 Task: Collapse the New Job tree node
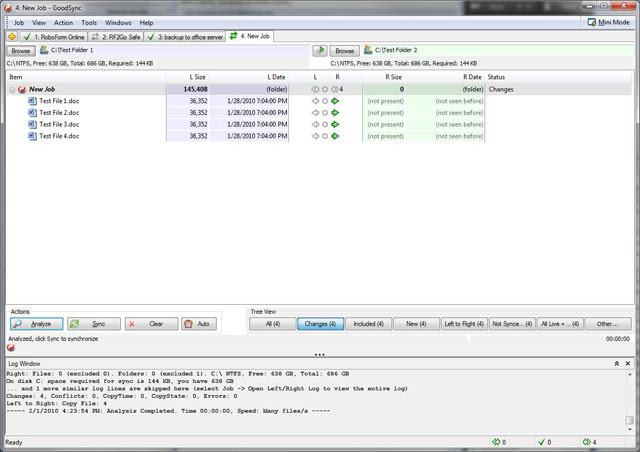(x=12, y=89)
